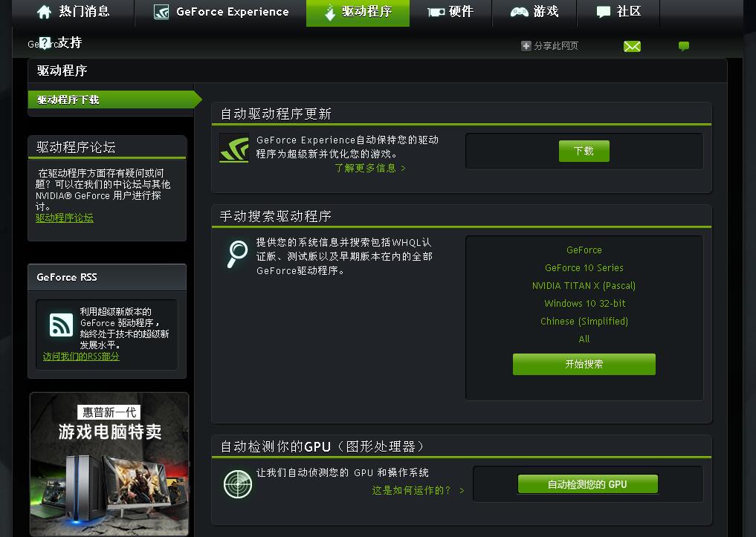Click the green envelope email icon
The width and height of the screenshot is (756, 537).
coord(632,46)
